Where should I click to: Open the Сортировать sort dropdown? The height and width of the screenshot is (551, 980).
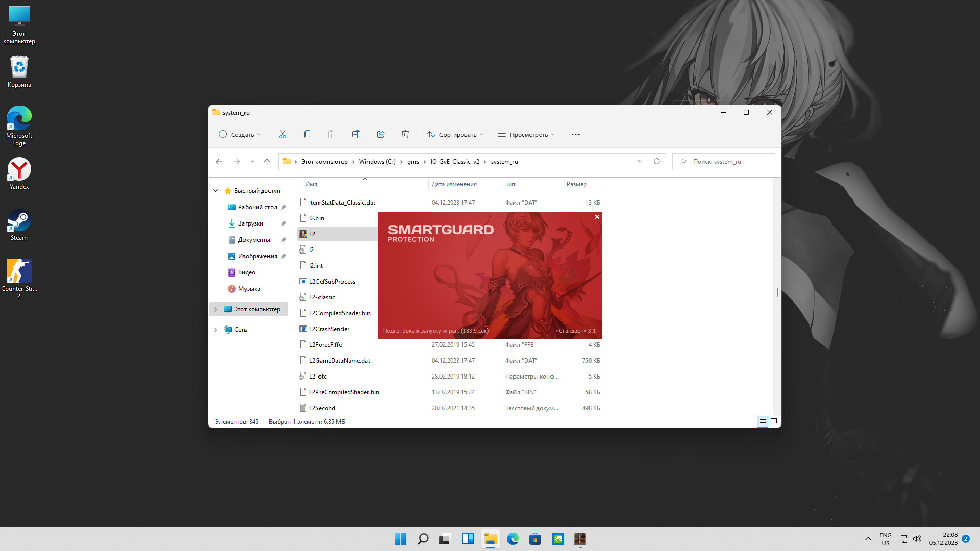pyautogui.click(x=455, y=135)
